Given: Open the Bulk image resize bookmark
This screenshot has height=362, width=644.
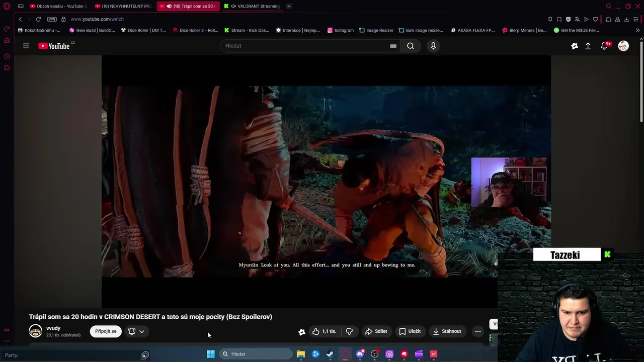Looking at the screenshot, I should coord(421,30).
